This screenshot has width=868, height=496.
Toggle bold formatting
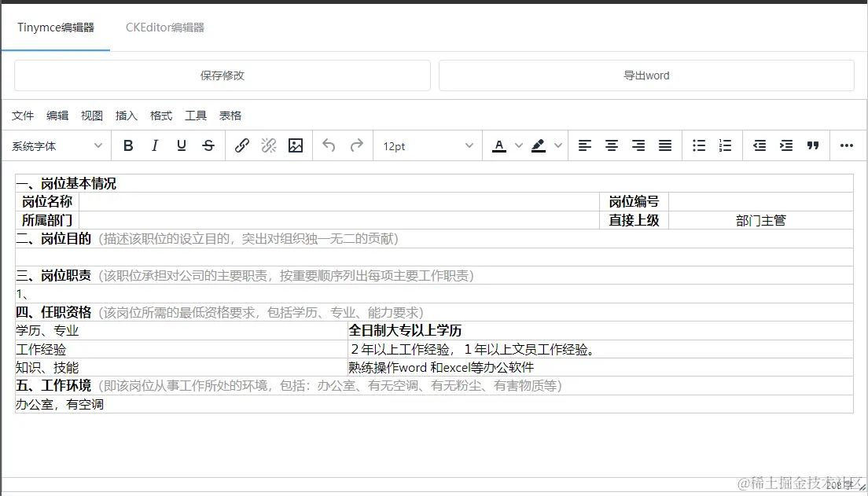(128, 146)
